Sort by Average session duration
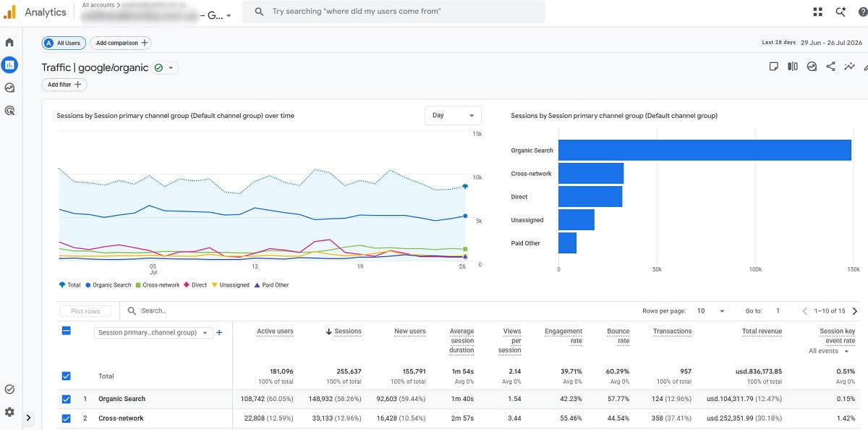Image resolution: width=868 pixels, height=430 pixels. tap(461, 341)
